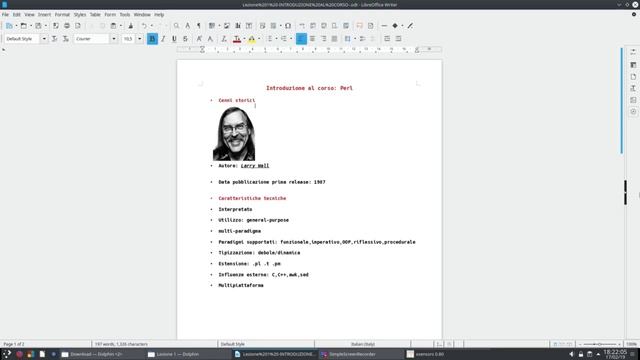The image size is (640, 360).
Task: Toggle Show Draw Functions
Action: click(x=410, y=26)
